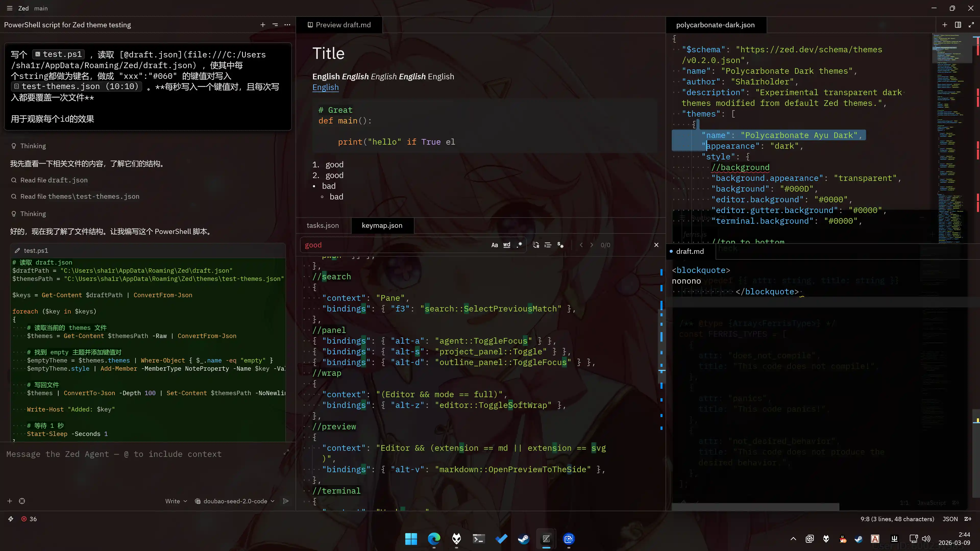Split the right editor pane

958,25
